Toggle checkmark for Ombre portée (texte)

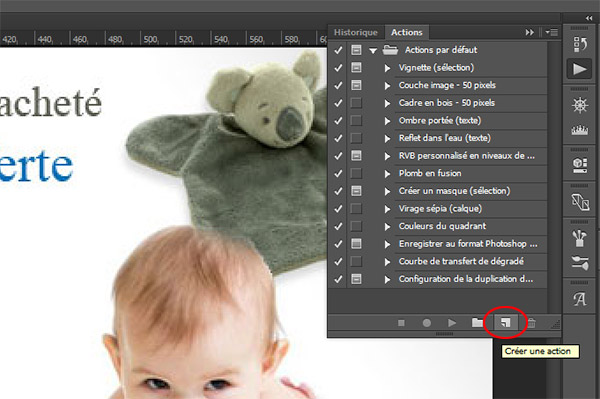(338, 121)
